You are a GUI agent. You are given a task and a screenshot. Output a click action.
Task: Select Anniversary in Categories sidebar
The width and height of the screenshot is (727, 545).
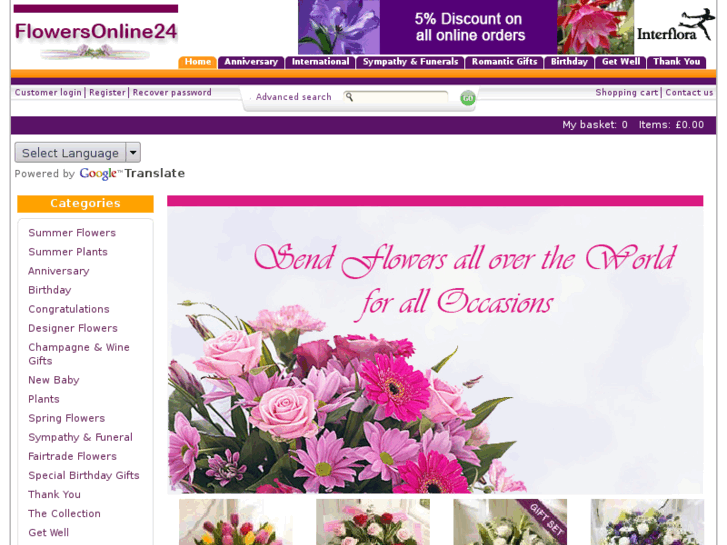[x=58, y=271]
